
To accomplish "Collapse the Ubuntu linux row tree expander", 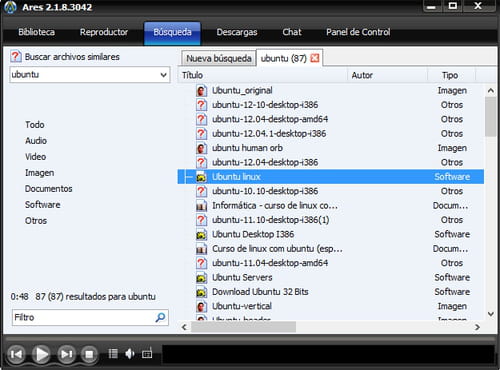I will click(189, 177).
